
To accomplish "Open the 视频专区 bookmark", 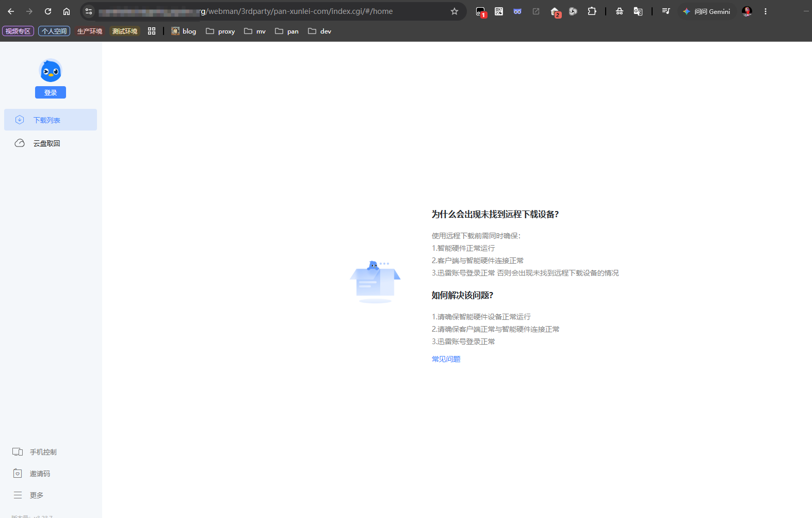I will 18,31.
